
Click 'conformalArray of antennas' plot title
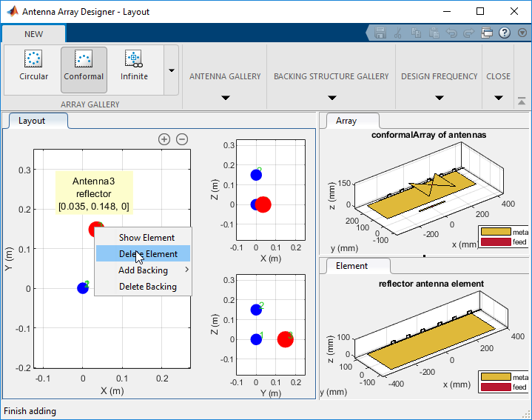coord(428,135)
